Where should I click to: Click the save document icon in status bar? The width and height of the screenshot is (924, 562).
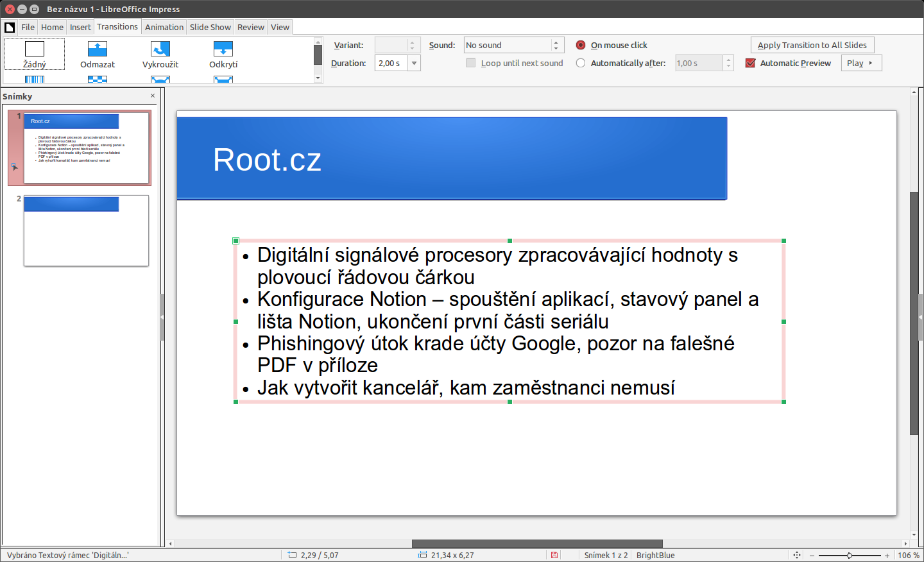554,555
